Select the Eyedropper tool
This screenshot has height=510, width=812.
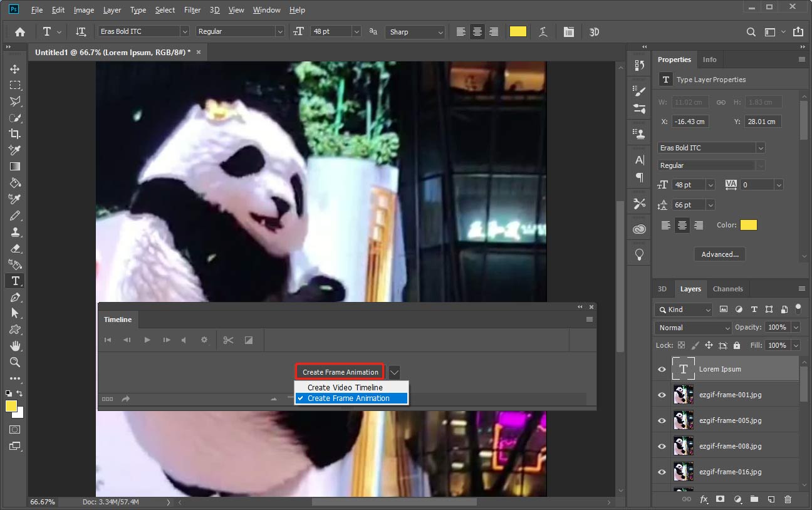pos(15,150)
